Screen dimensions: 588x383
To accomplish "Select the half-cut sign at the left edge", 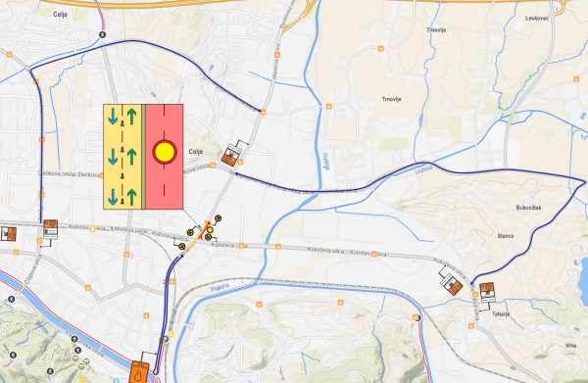I will pyautogui.click(x=8, y=234).
